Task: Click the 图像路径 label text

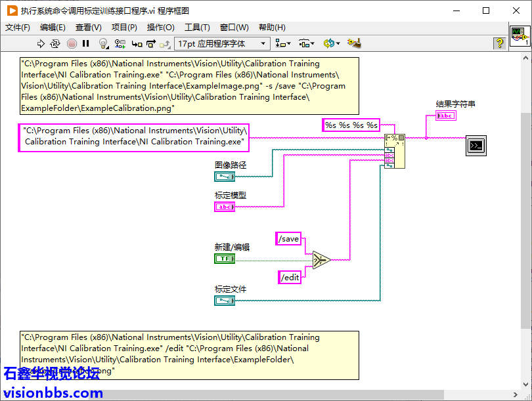Action: click(231, 165)
